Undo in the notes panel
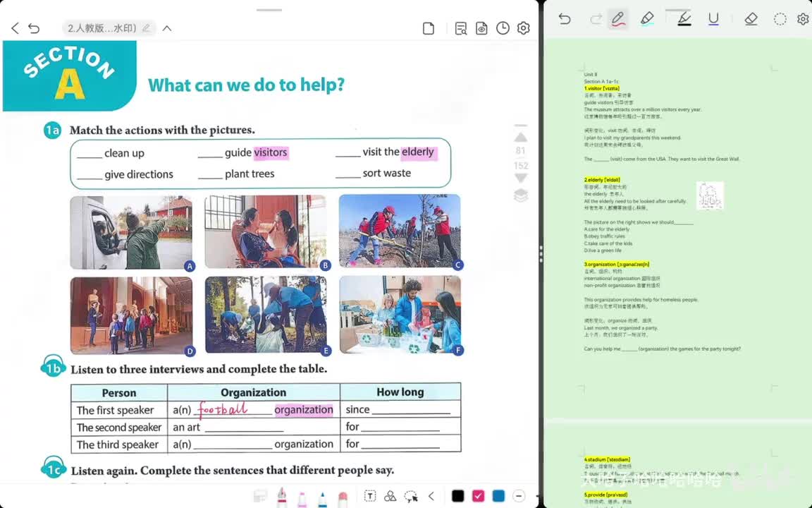812x508 pixels. pyautogui.click(x=565, y=19)
